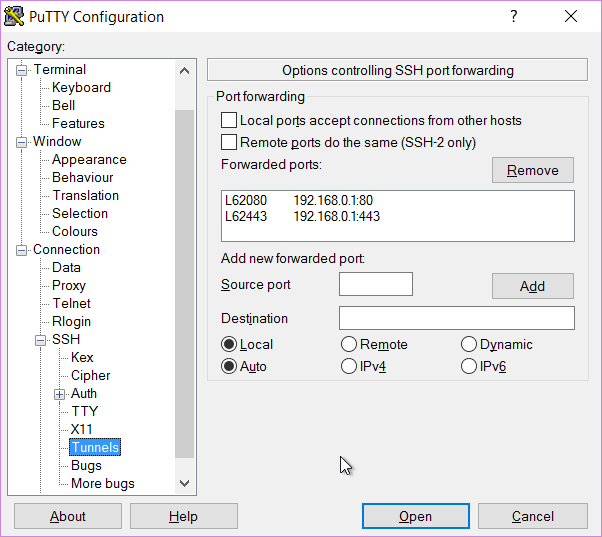Expand the Auth tree node
Viewport: 602px width, 537px height.
pyautogui.click(x=60, y=394)
